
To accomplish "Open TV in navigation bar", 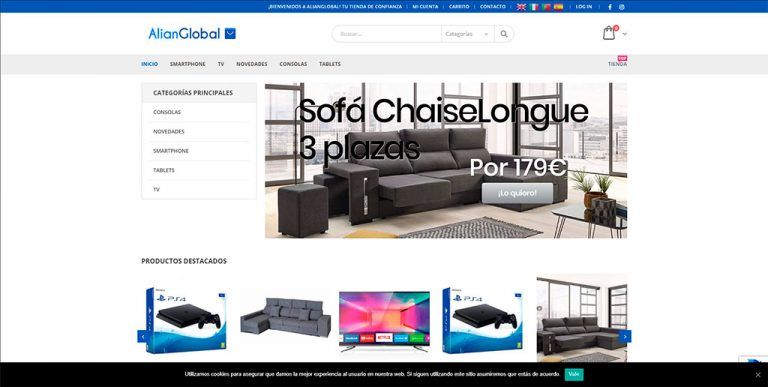I will [x=221, y=64].
